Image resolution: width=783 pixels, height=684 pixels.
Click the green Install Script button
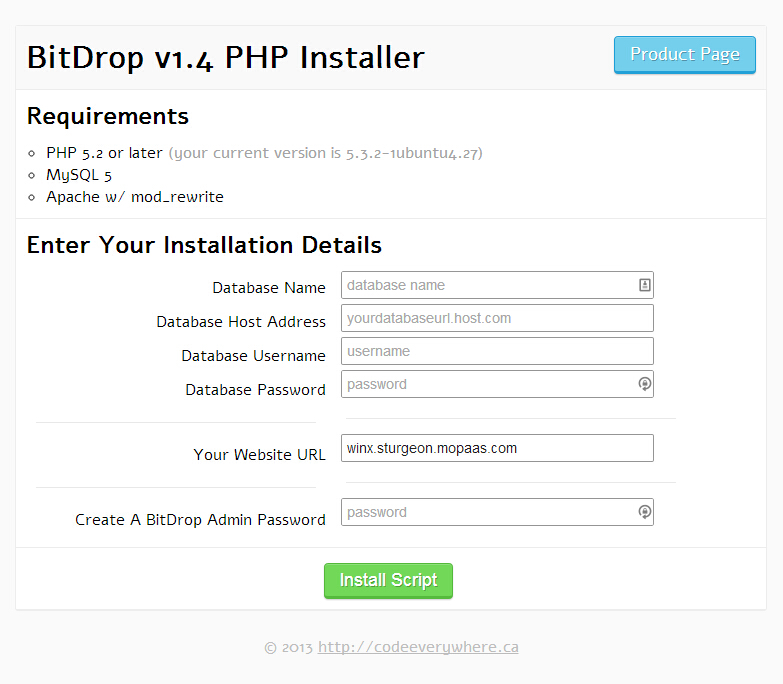[x=389, y=581]
